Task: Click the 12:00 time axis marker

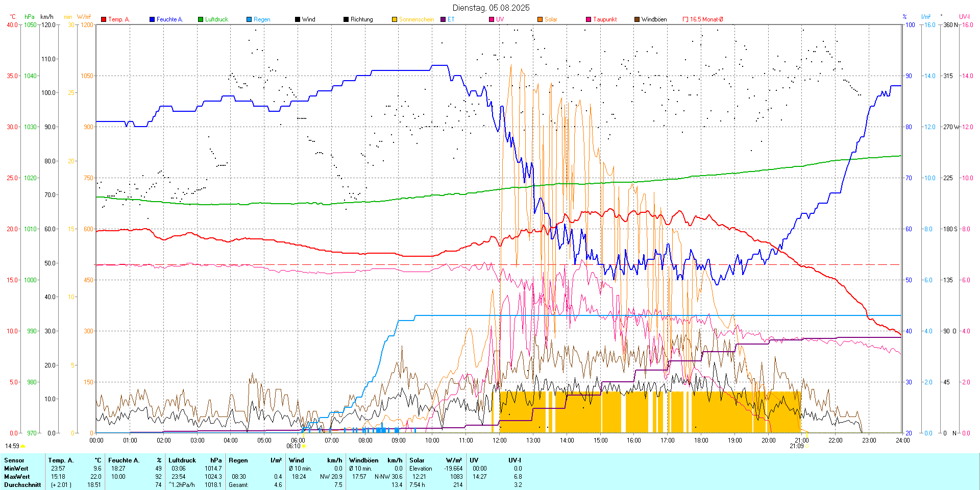Action: click(499, 440)
